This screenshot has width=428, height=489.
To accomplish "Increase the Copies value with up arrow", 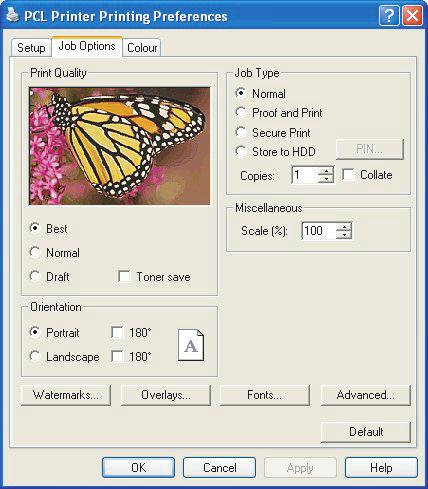I will 326,170.
